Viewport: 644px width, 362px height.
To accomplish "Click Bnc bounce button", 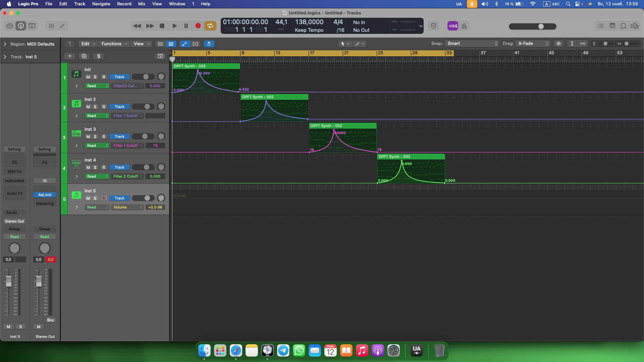I will click(51, 320).
